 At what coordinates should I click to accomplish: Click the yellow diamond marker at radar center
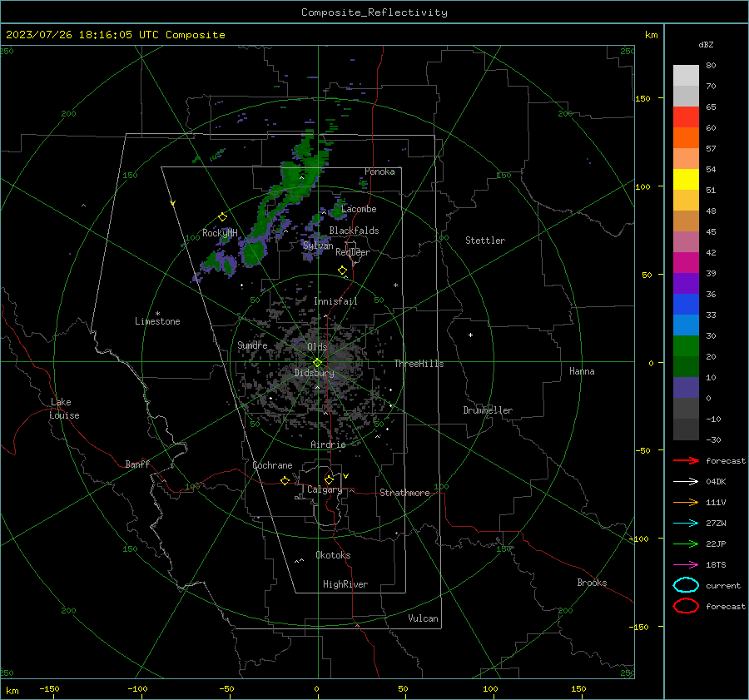[x=317, y=363]
